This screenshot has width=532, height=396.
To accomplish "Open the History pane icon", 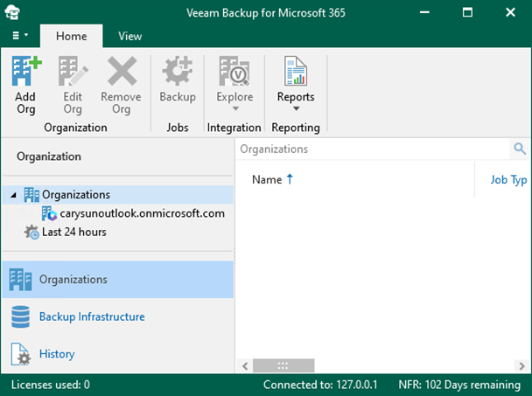I will tap(20, 354).
